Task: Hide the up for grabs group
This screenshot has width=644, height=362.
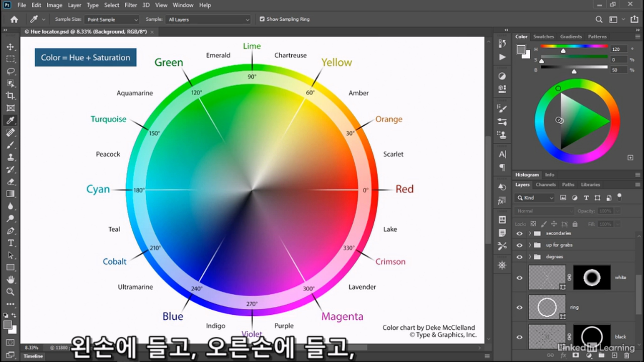Action: click(x=520, y=245)
